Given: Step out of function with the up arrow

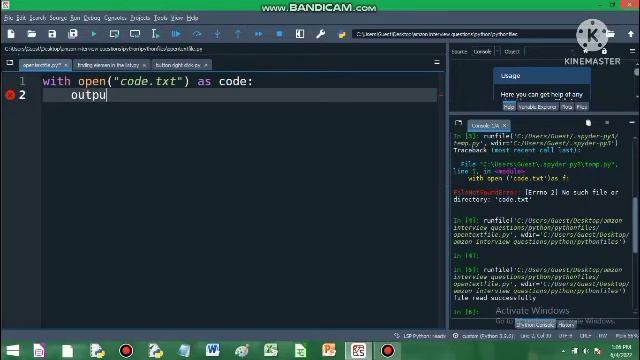Looking at the screenshot, I should [238, 34].
